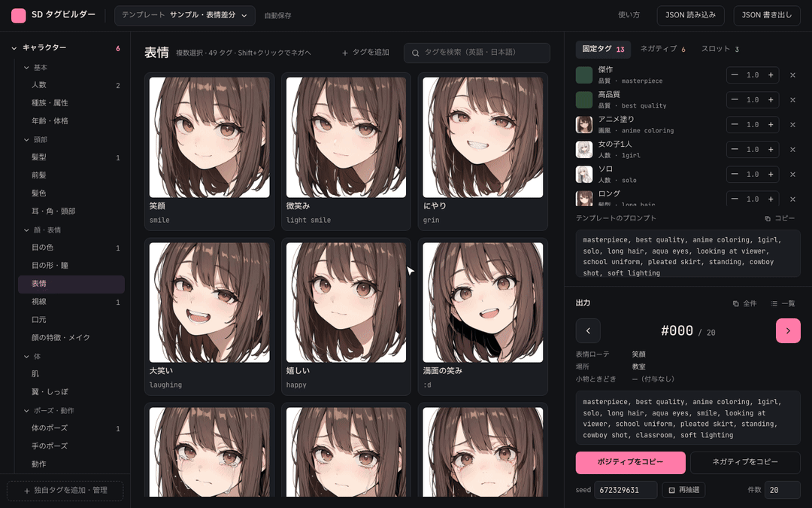Collapse the 基本 group
This screenshot has width=812, height=508.
click(26, 68)
